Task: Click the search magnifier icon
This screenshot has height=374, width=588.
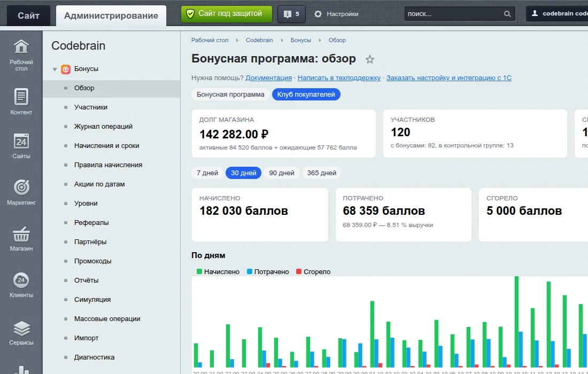Action: pos(507,14)
